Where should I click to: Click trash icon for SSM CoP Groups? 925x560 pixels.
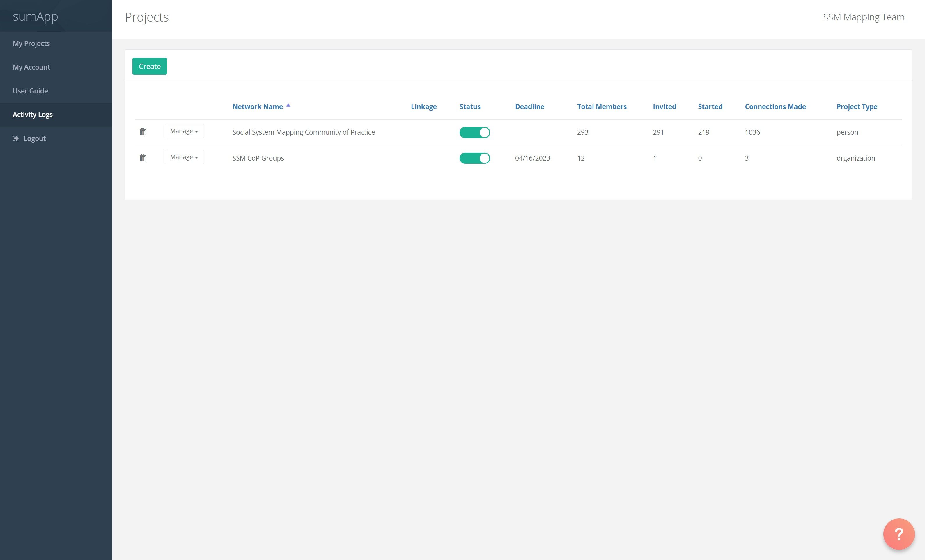click(143, 158)
